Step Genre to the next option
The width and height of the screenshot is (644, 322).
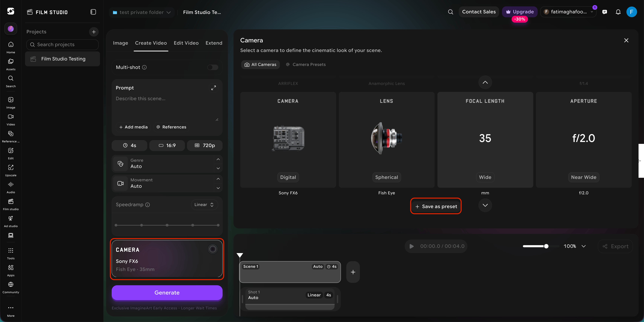[x=218, y=168]
